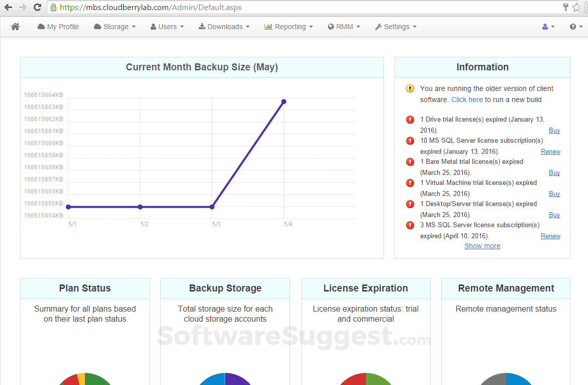Click the padlock icon in the address bar
Screen dimensions: 588x385
[x=53, y=7]
